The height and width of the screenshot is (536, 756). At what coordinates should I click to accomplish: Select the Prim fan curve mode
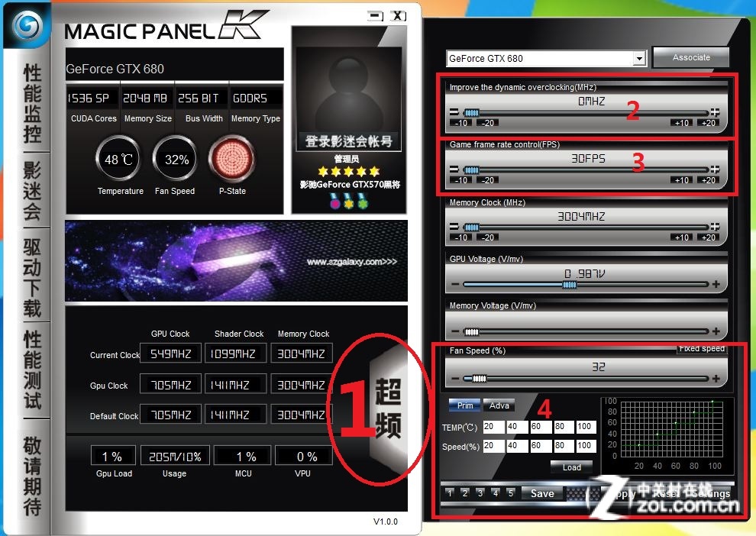465,405
